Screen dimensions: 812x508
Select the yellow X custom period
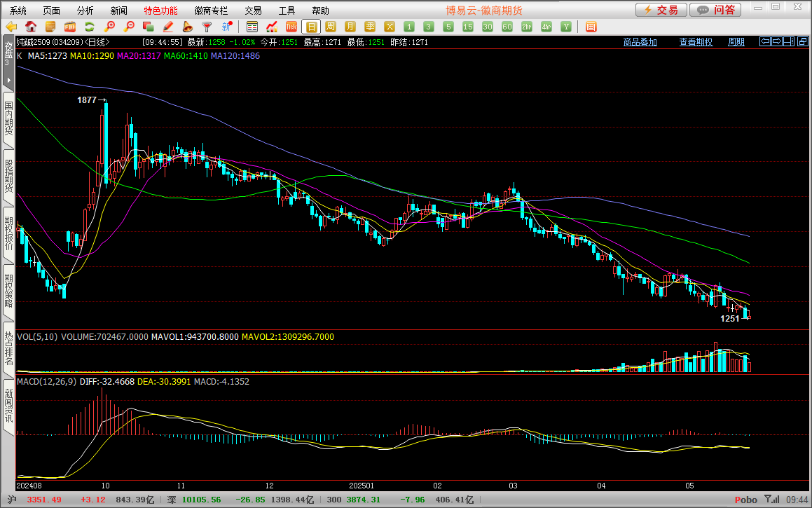tap(390, 27)
